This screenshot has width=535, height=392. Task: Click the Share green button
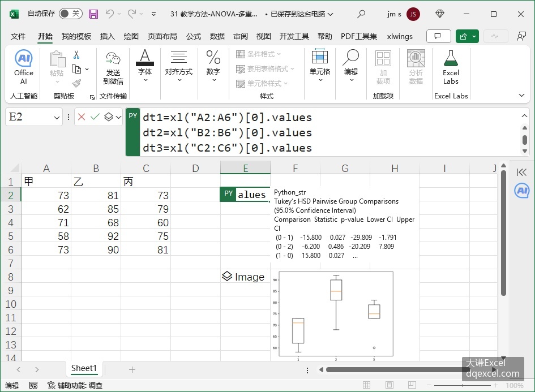click(x=463, y=36)
